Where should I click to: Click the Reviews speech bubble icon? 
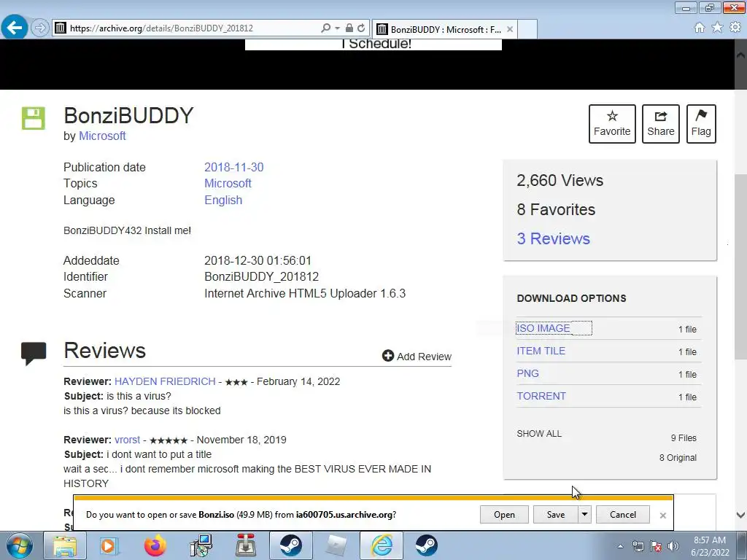pos(34,354)
